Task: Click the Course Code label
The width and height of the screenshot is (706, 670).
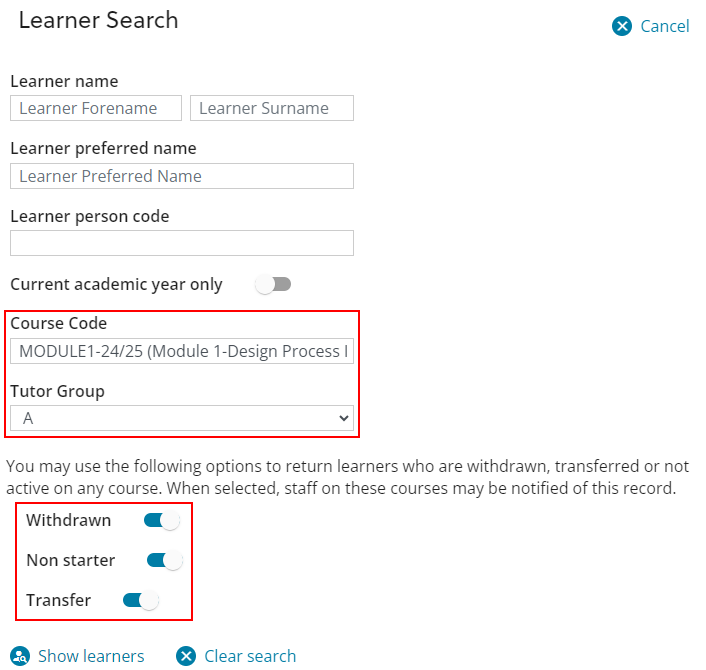Action: tap(59, 323)
